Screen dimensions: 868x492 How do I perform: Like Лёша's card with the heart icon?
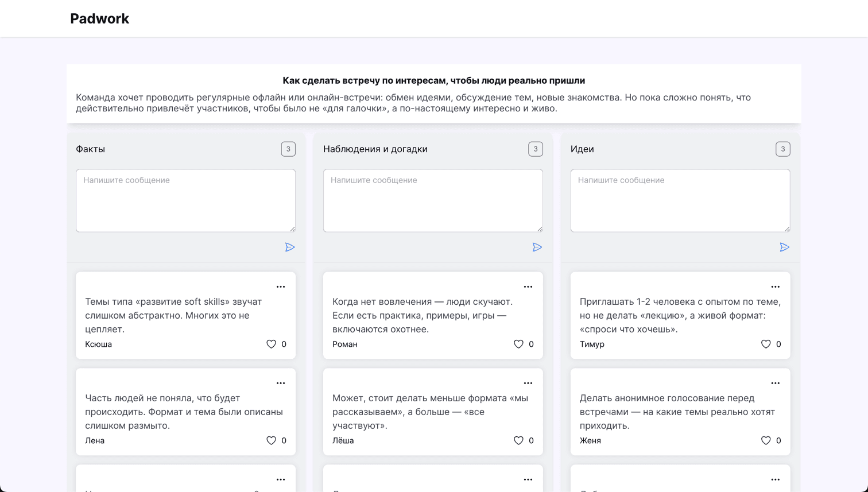click(518, 440)
